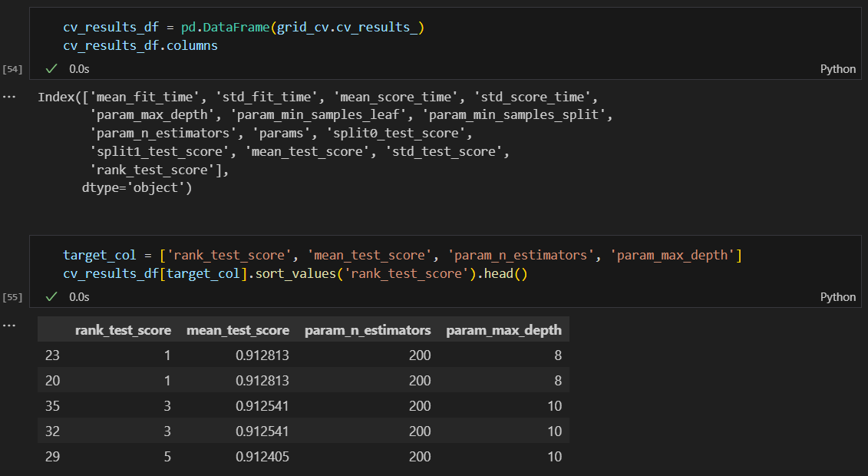Click max_depth value 10 in row 35
868x476 pixels.
(x=555, y=406)
